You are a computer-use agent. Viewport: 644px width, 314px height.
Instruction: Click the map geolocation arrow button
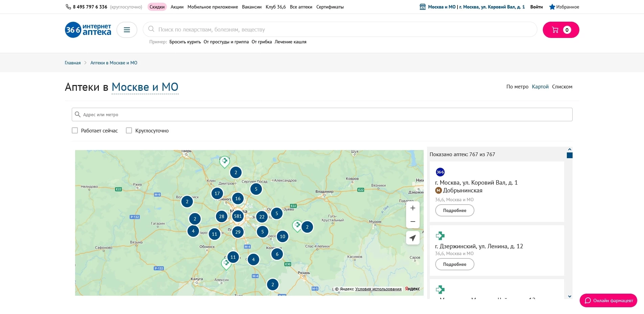coord(413,238)
